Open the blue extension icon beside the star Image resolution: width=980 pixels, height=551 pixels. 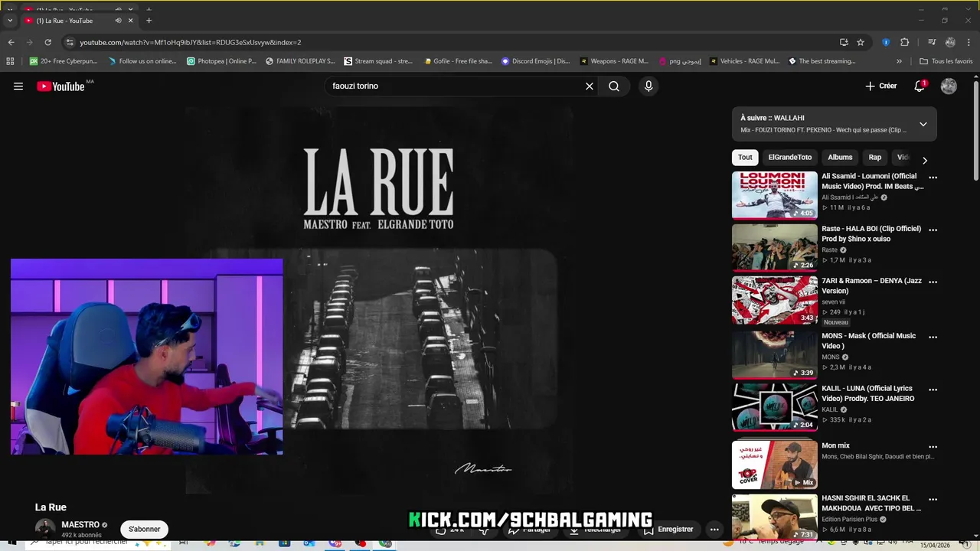pos(886,42)
